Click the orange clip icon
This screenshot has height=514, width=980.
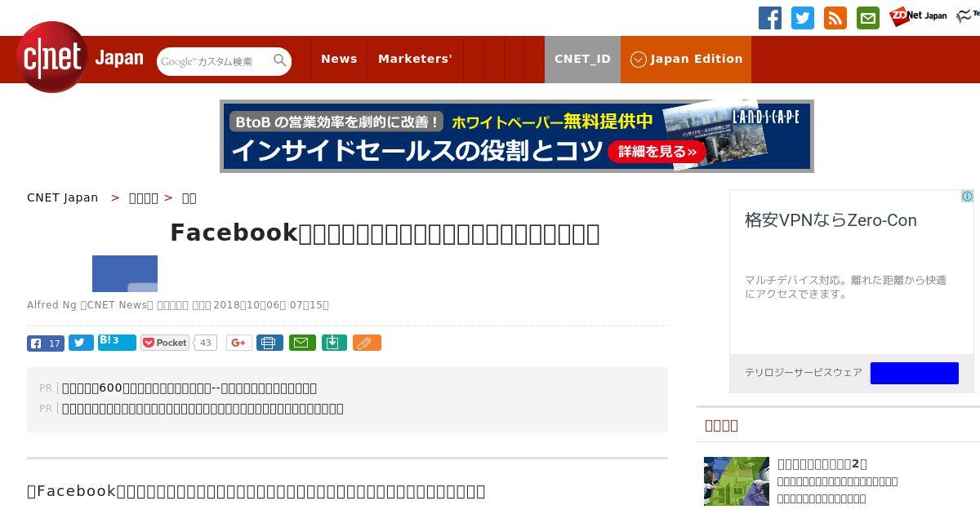(367, 343)
